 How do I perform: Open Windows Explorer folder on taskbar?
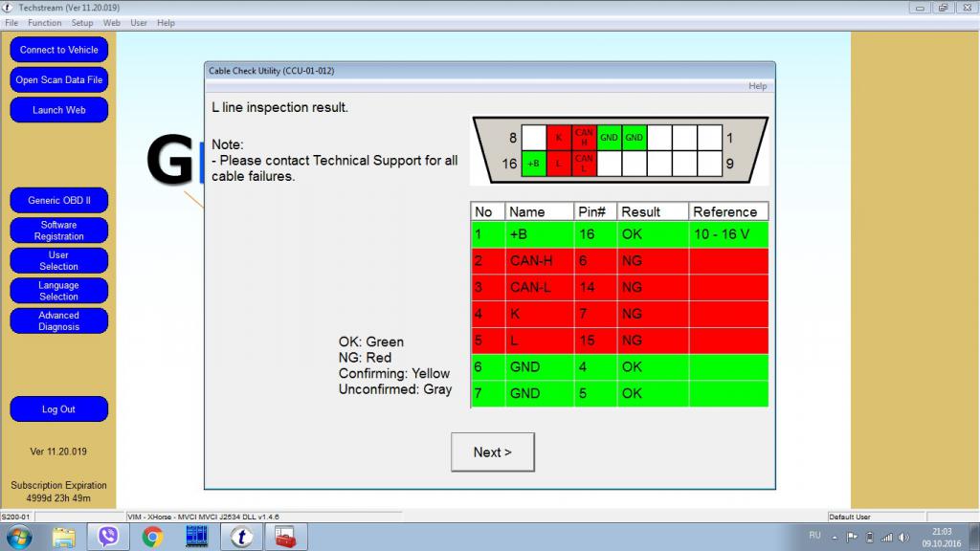point(64,537)
